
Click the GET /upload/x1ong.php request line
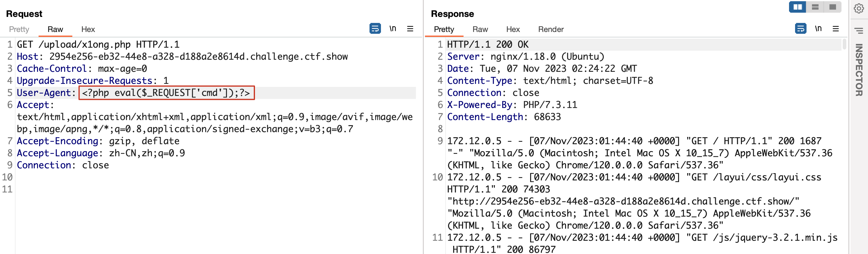(x=98, y=45)
